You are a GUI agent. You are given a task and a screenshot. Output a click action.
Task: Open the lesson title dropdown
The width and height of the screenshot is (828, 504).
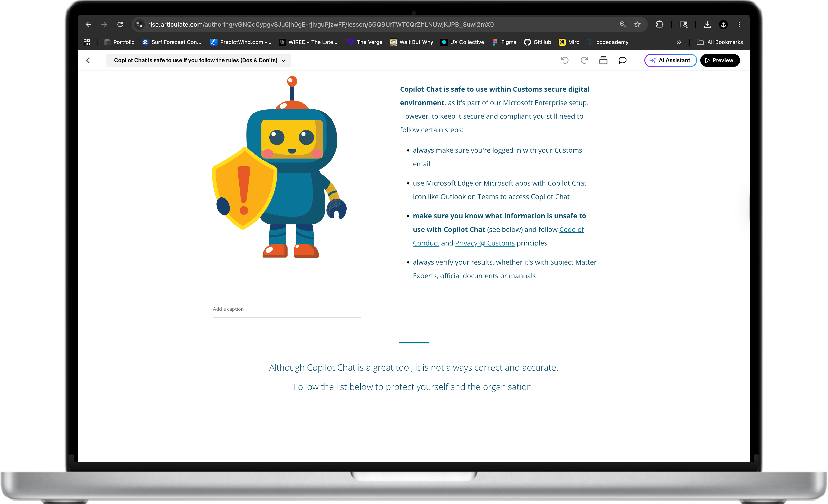(x=199, y=60)
